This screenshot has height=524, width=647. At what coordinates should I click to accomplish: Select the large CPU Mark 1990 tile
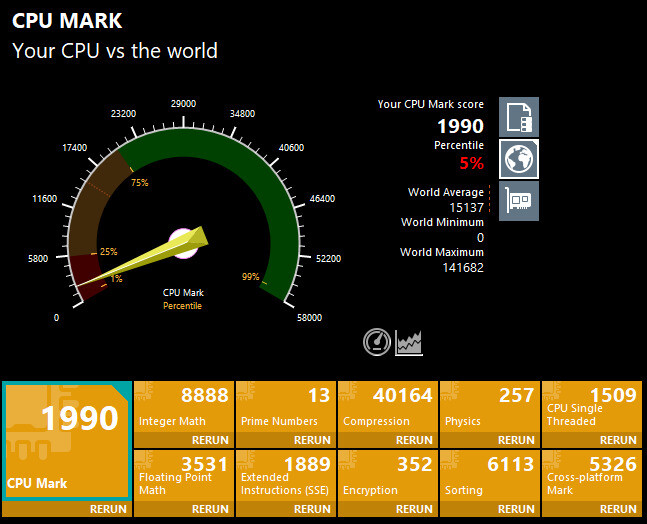[x=67, y=441]
